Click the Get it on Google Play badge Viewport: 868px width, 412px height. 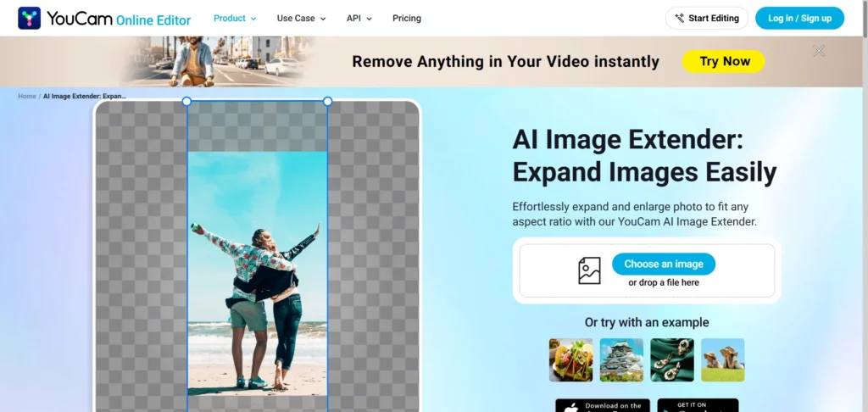pos(698,405)
